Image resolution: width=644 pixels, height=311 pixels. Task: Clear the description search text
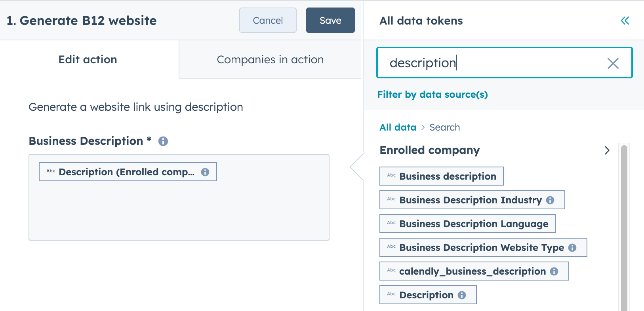tap(613, 63)
